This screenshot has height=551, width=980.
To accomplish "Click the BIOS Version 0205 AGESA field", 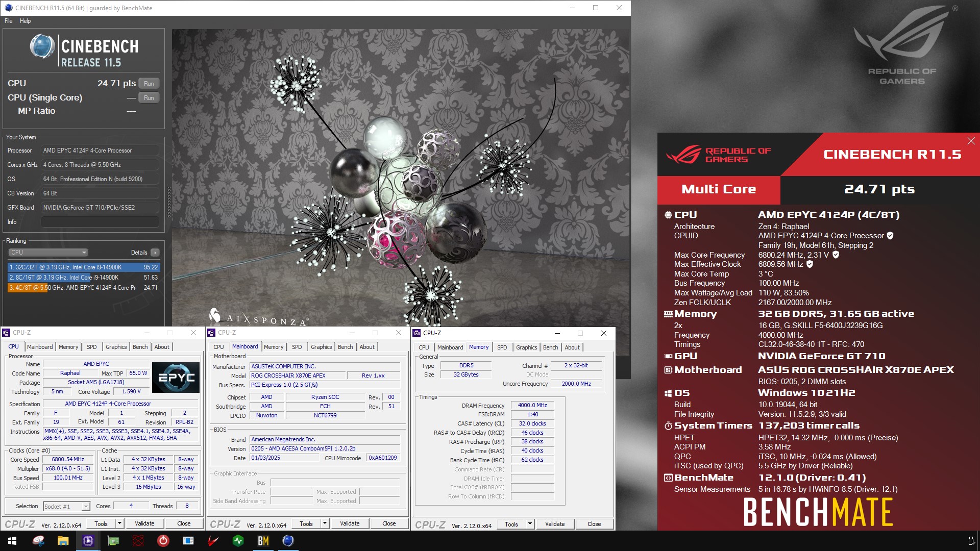I will tap(325, 448).
